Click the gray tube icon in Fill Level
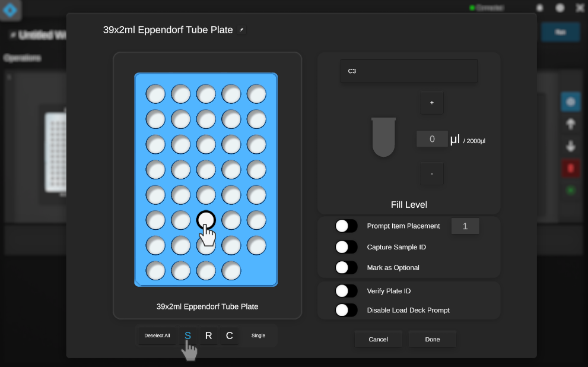 coord(383,137)
